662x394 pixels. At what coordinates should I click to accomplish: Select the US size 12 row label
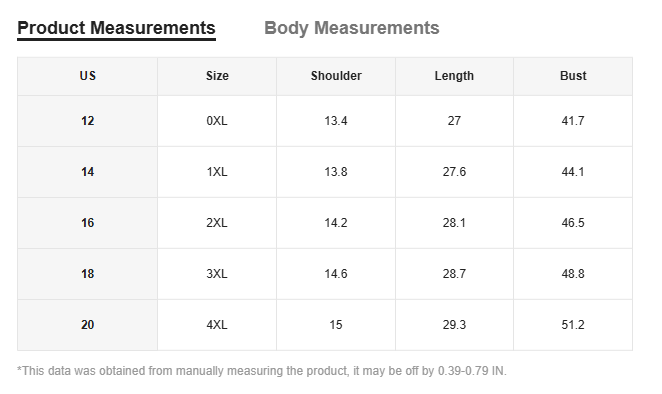pyautogui.click(x=87, y=121)
